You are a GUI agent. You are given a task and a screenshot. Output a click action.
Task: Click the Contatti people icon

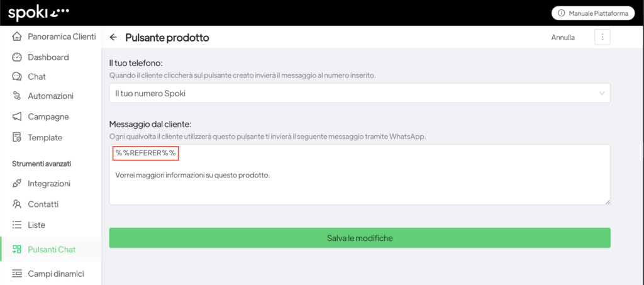click(x=17, y=204)
